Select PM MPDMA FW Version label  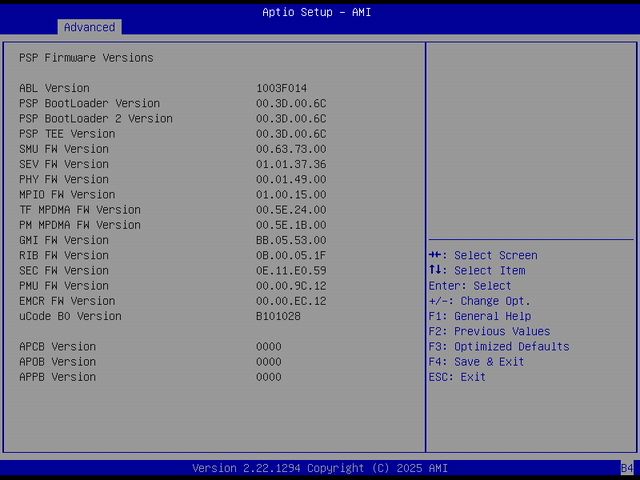(x=80, y=225)
